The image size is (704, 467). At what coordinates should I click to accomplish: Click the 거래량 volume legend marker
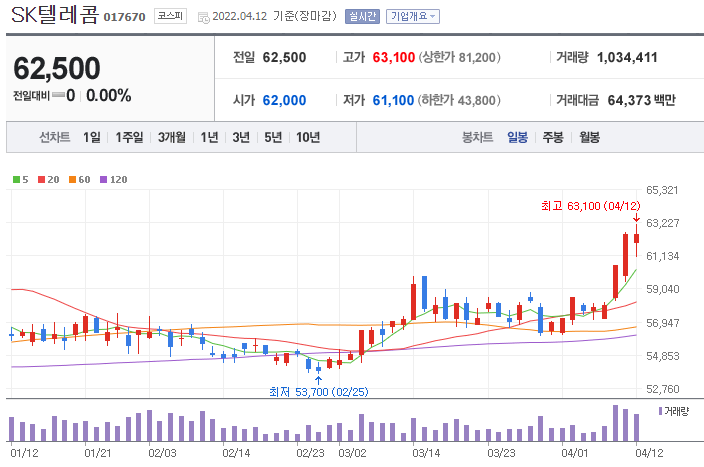(660, 411)
